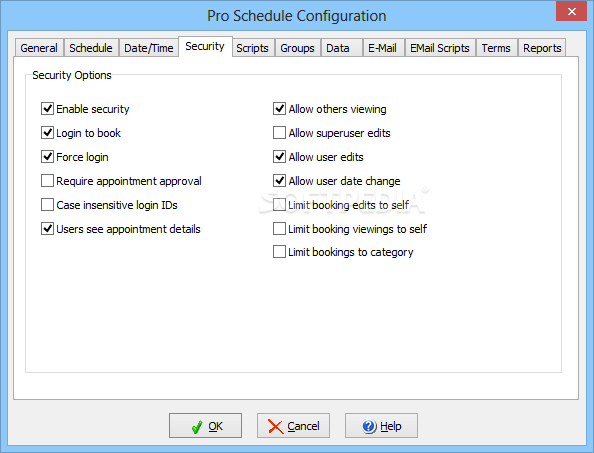Click the green checkmark OK button
Image resolution: width=594 pixels, height=453 pixels.
[x=205, y=426]
